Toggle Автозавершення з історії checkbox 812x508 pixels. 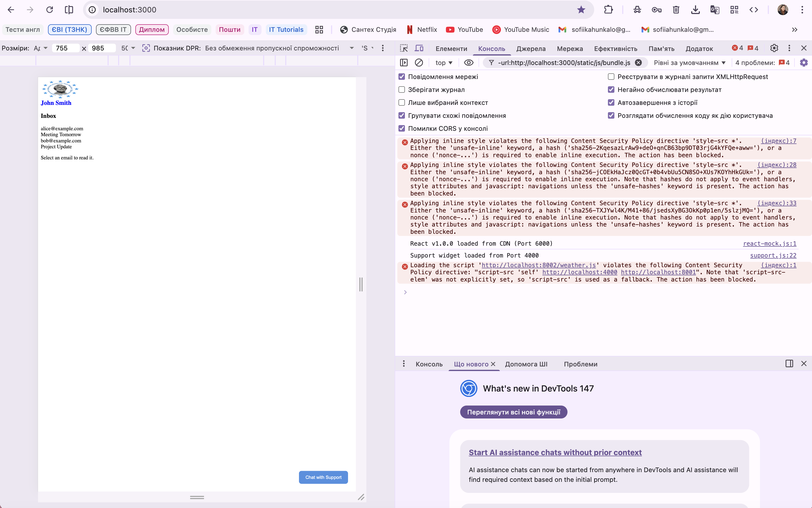(611, 102)
